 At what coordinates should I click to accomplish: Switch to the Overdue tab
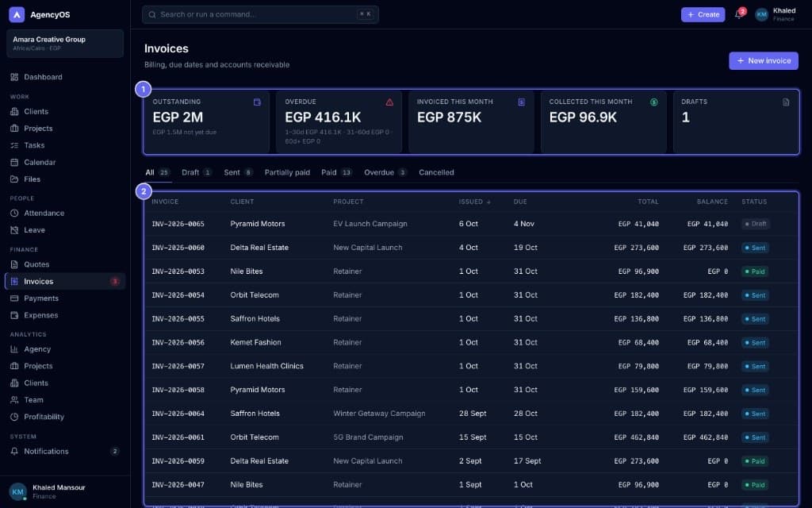[x=385, y=172]
